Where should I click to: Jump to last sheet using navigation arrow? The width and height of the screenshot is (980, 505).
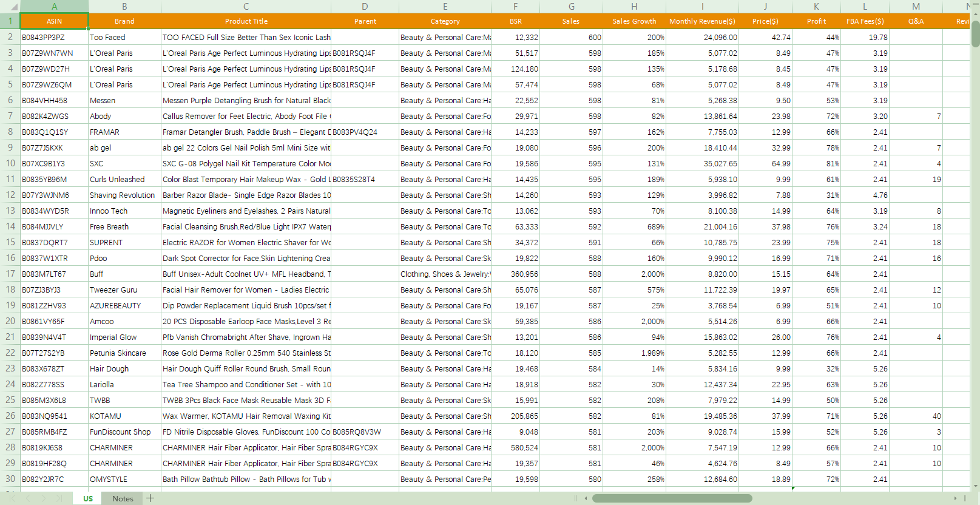[59, 498]
